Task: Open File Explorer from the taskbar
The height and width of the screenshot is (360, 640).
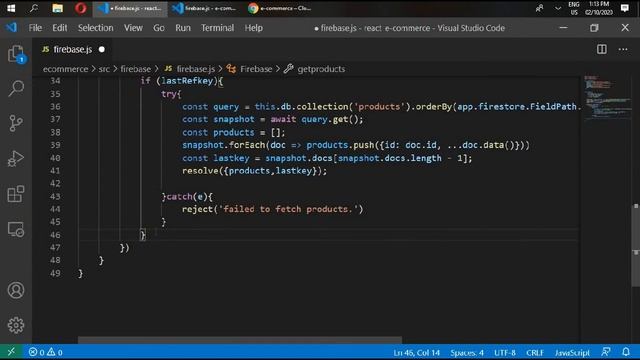Action: pyautogui.click(x=58, y=8)
